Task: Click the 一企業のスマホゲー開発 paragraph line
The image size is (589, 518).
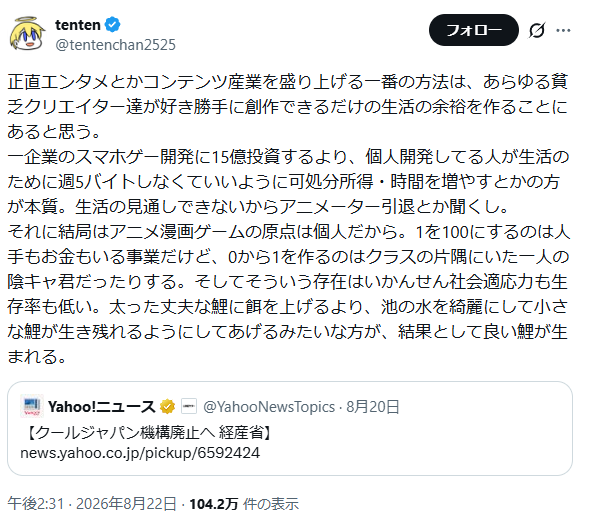Action: click(x=288, y=157)
